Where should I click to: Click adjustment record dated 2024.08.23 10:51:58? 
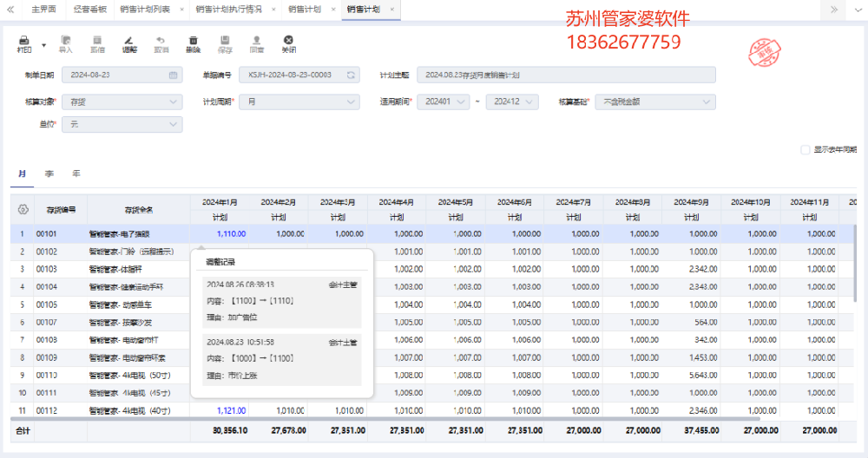282,359
